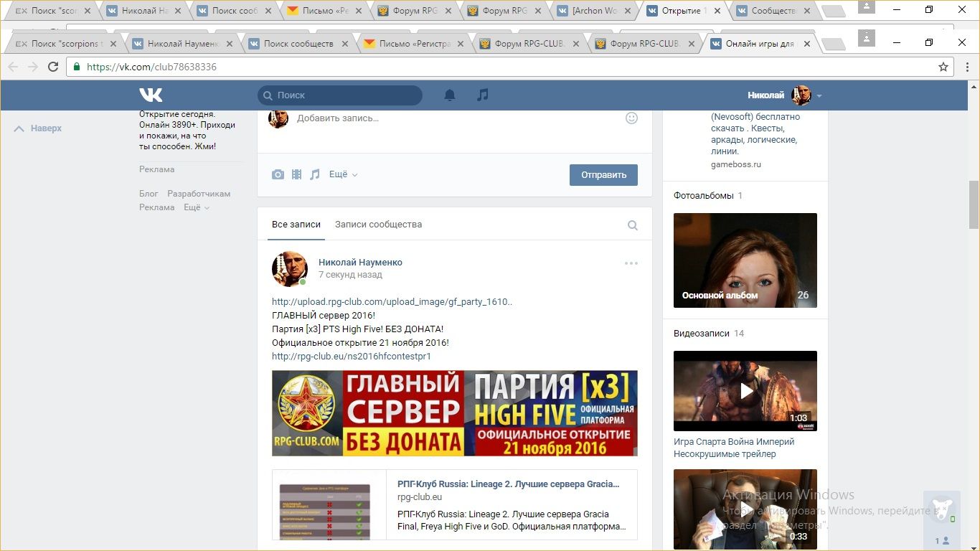The height and width of the screenshot is (551, 980).
Task: Open the Основной альбом thumbnail
Action: pyautogui.click(x=745, y=260)
